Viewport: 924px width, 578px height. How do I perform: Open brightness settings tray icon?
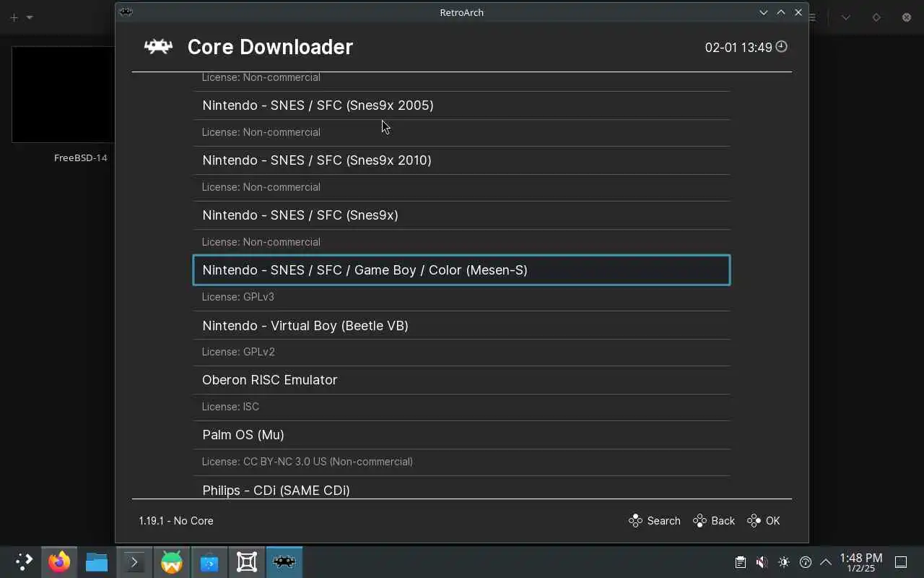pyautogui.click(x=784, y=562)
